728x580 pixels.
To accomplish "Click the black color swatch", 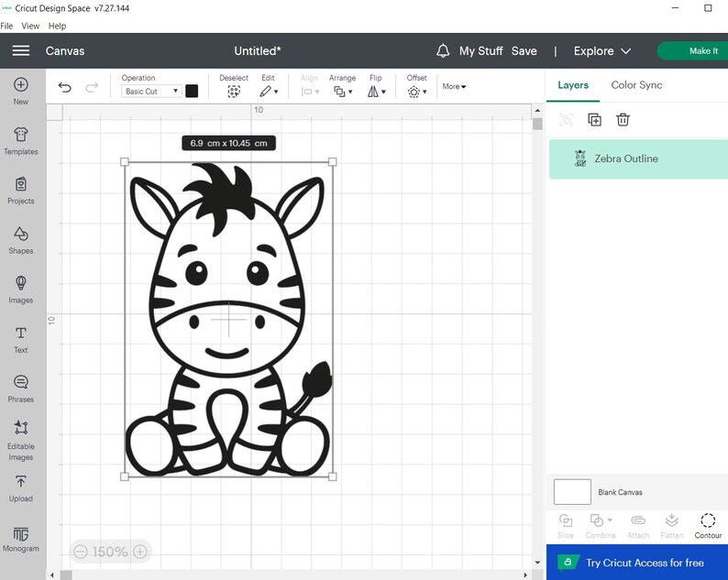I will click(192, 91).
